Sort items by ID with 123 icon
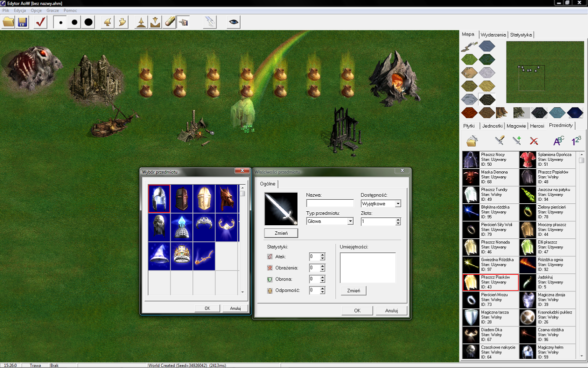Viewport: 588px width, 368px height. click(x=576, y=141)
